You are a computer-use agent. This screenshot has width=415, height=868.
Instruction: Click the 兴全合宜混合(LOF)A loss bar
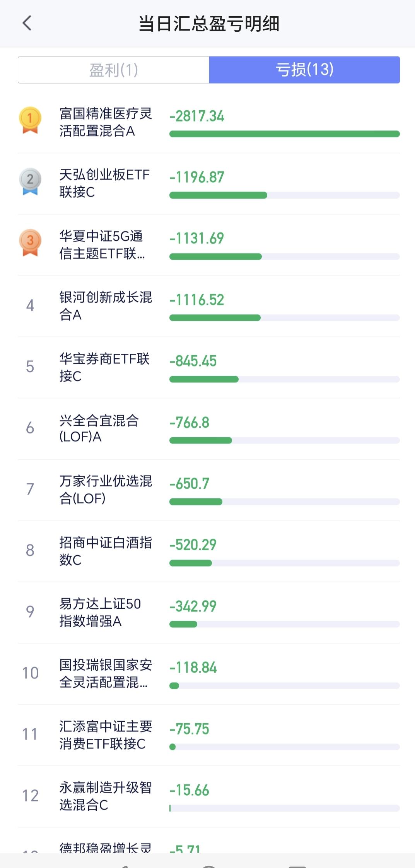(x=284, y=440)
